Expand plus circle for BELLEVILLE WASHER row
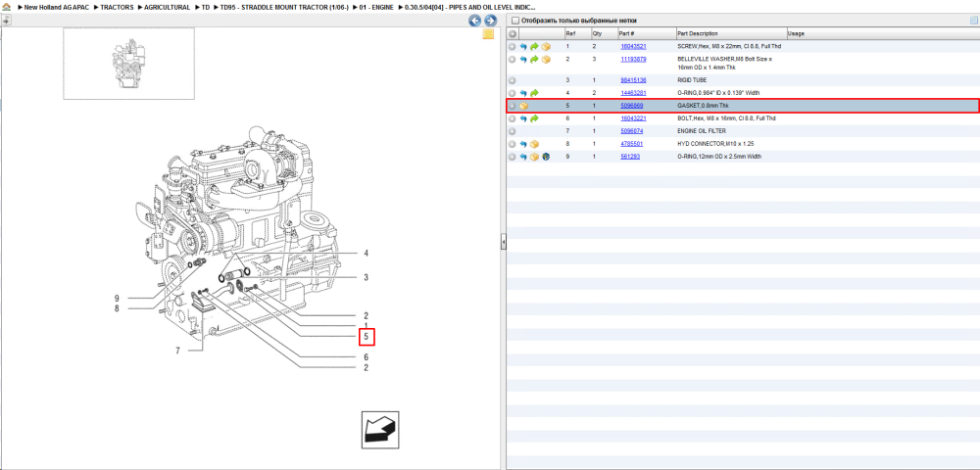This screenshot has height=470, width=980. click(513, 60)
